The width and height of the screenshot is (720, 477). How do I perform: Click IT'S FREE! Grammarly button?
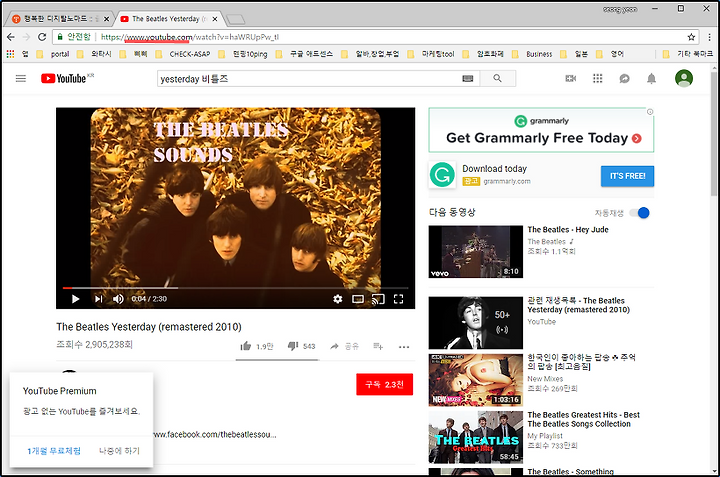click(627, 176)
